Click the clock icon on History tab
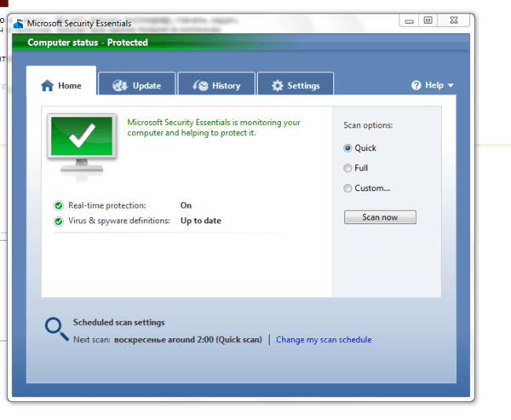The width and height of the screenshot is (511, 420). click(x=200, y=86)
